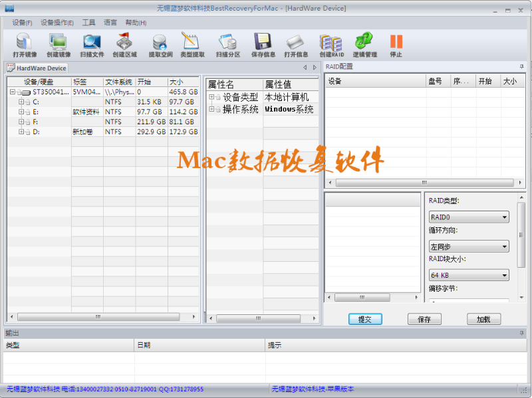Click the 偏移字节 input field
The width and height of the screenshot is (532, 398).
(469, 300)
